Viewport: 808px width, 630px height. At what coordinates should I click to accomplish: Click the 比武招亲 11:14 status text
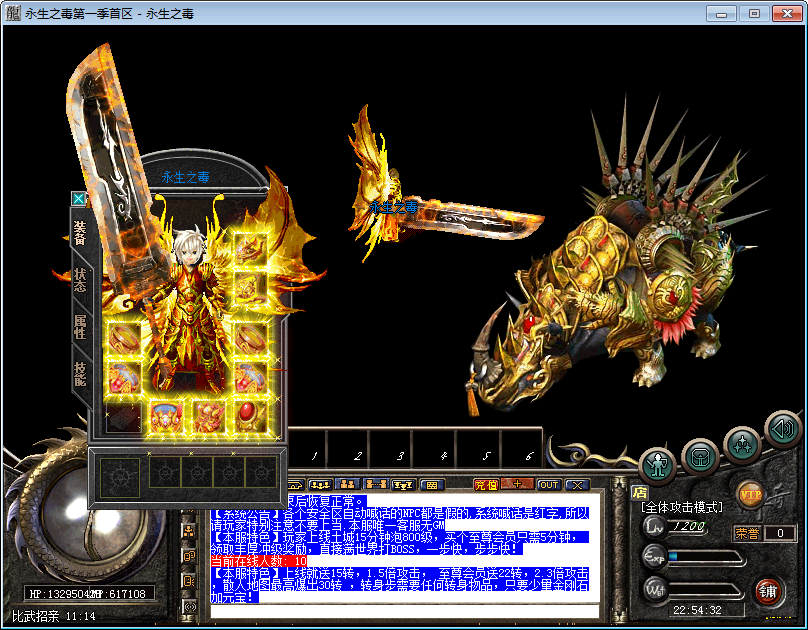click(x=54, y=616)
